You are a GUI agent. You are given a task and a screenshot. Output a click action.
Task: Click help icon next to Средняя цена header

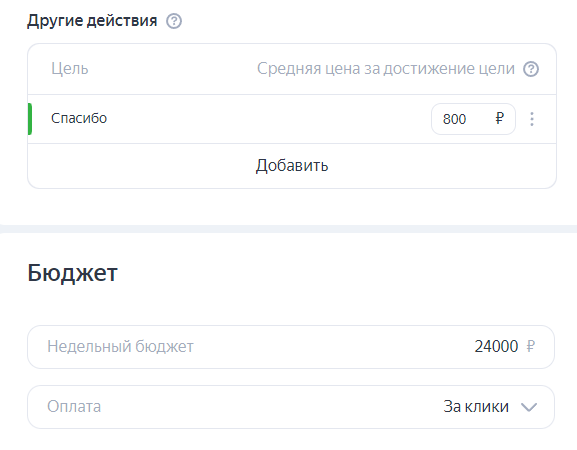(x=531, y=69)
